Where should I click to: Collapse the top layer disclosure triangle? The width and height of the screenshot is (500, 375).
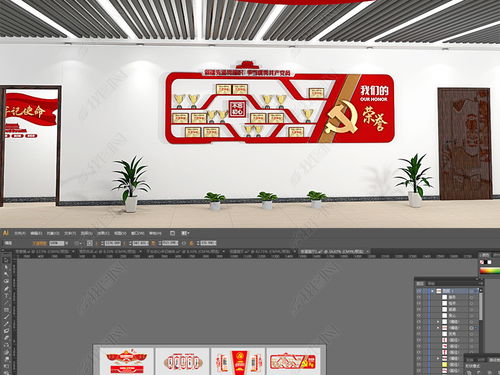[433, 291]
